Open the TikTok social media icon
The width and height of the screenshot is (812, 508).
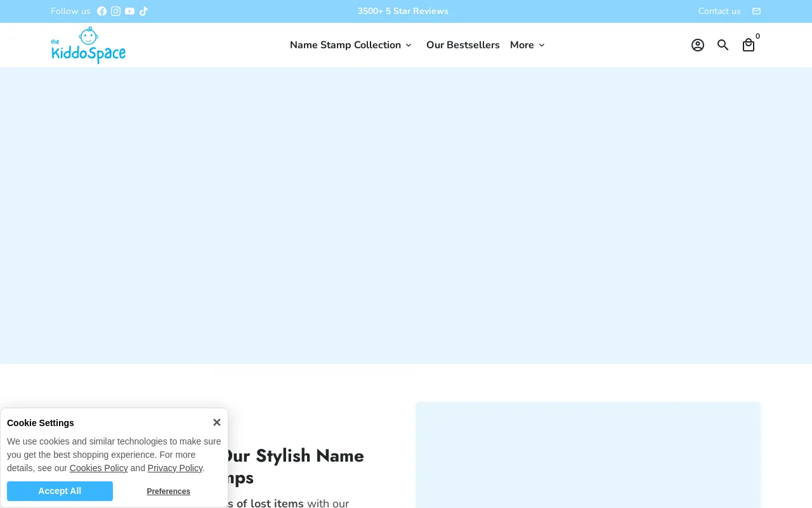coord(143,11)
